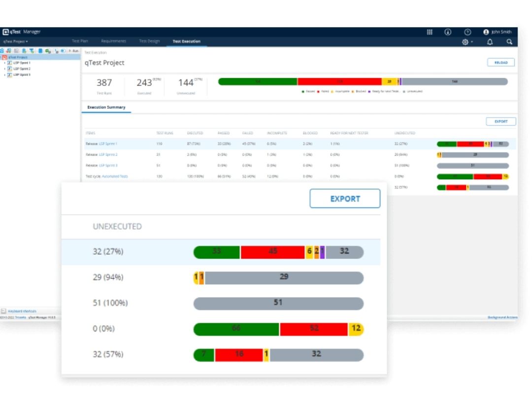Viewport: 532px width, 399px height.
Task: Click the grey 29 bar in enlarged inset
Action: click(284, 278)
